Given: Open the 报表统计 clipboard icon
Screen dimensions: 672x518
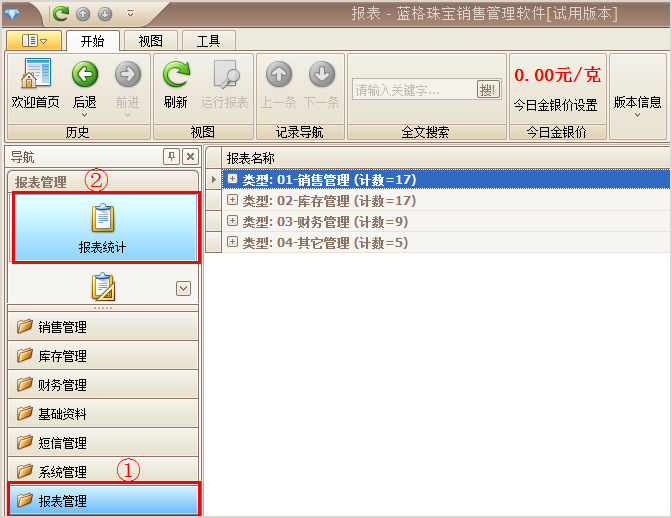Looking at the screenshot, I should coord(103,218).
